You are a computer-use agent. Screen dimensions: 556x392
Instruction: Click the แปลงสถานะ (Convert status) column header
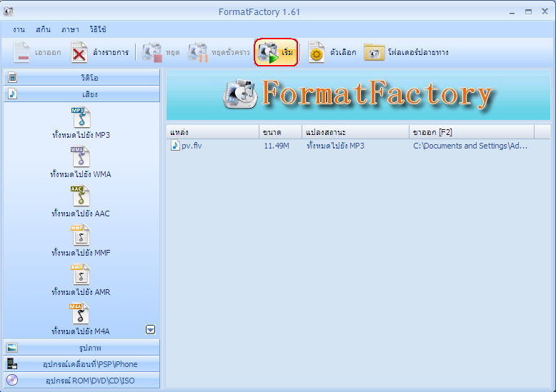point(355,132)
